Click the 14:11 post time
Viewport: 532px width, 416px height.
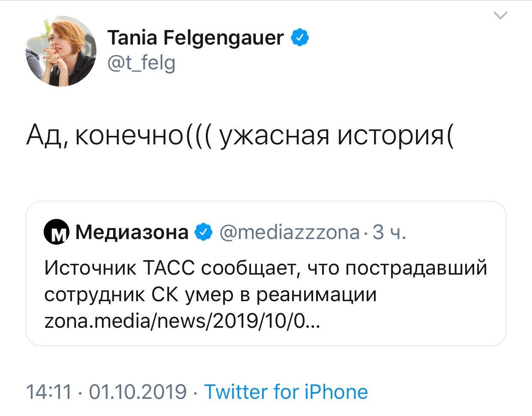point(49,392)
